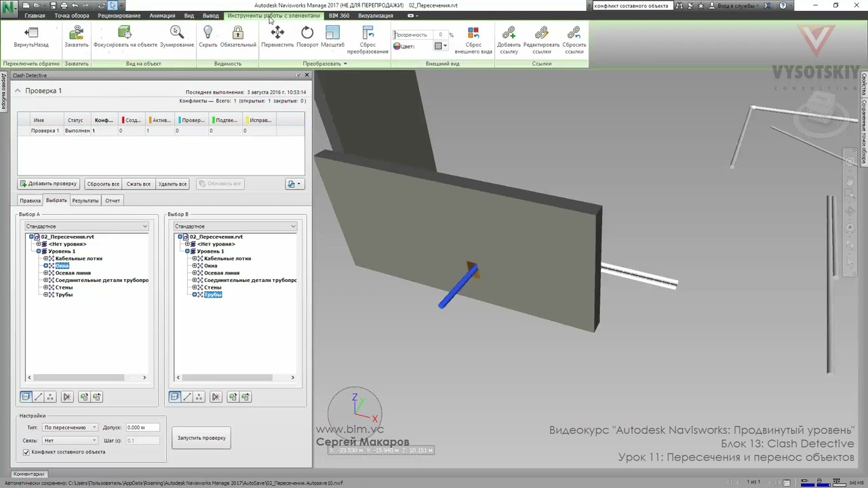Click points geometry icon under Выбор A
The width and height of the screenshot is (868, 488).
pos(50,396)
